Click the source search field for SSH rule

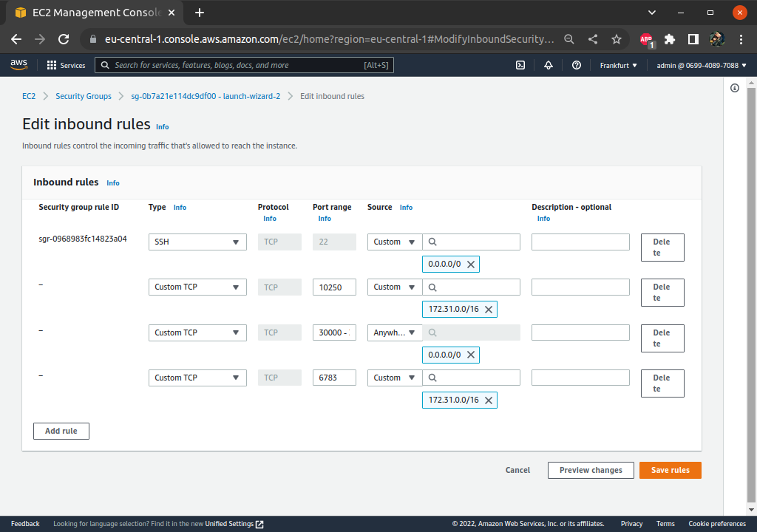point(471,242)
